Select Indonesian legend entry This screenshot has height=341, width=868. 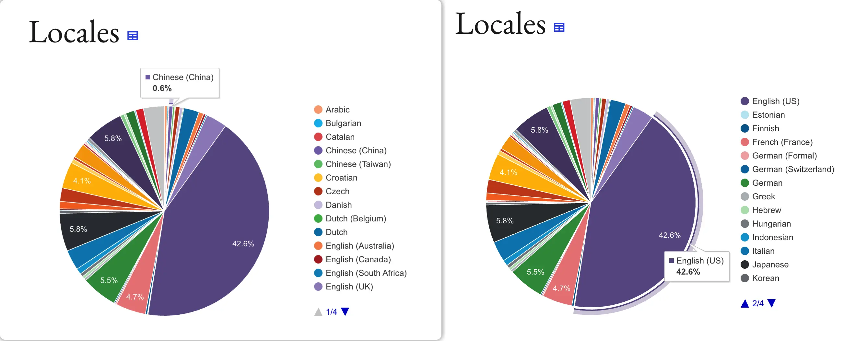click(767, 237)
